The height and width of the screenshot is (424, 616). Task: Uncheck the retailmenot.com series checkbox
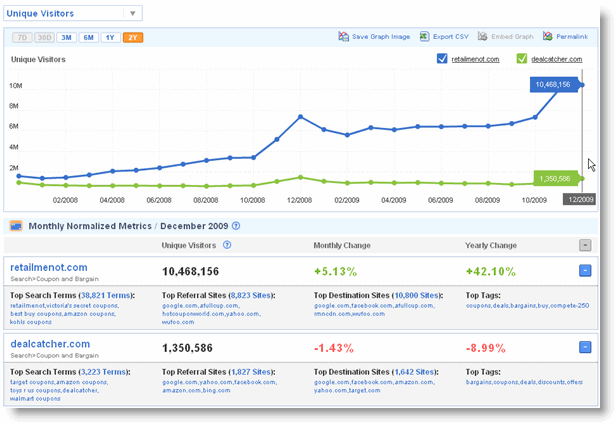pos(442,59)
